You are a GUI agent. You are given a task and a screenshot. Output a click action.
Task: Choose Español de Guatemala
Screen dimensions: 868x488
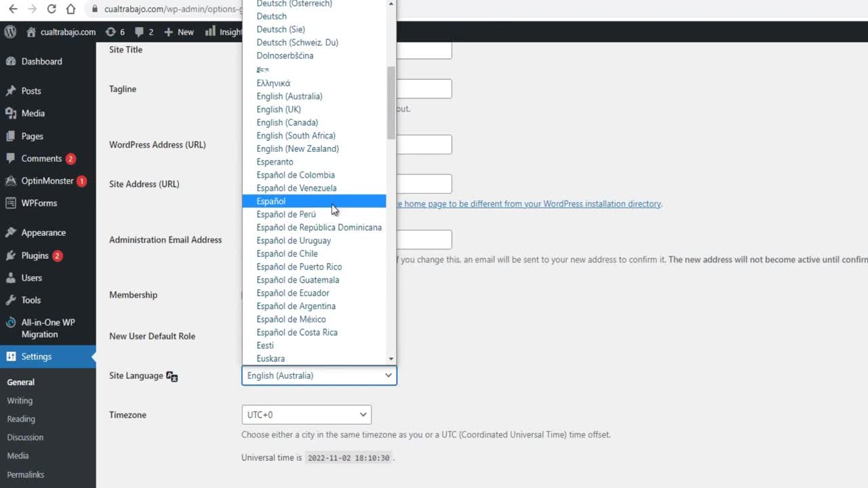tap(314, 280)
